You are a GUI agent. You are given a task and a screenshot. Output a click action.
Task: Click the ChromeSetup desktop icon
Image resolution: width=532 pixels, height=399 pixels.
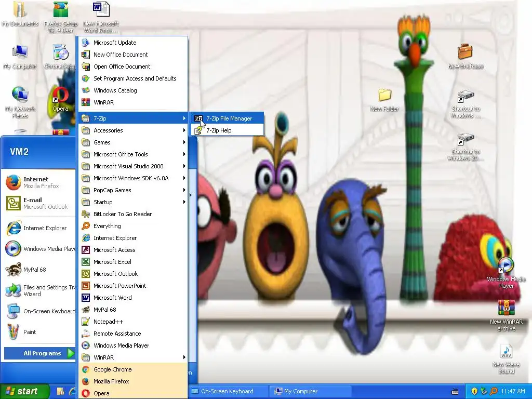click(60, 57)
